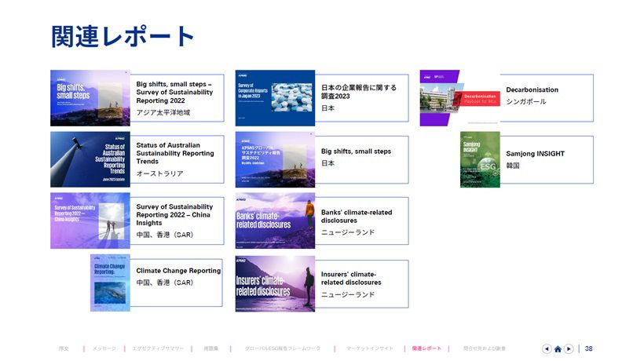644x361 pixels.
Task: Click the home icon in footer
Action: pos(558,348)
